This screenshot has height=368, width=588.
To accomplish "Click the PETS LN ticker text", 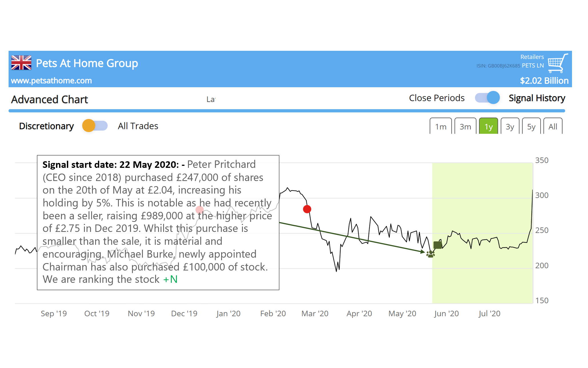I will pyautogui.click(x=533, y=65).
